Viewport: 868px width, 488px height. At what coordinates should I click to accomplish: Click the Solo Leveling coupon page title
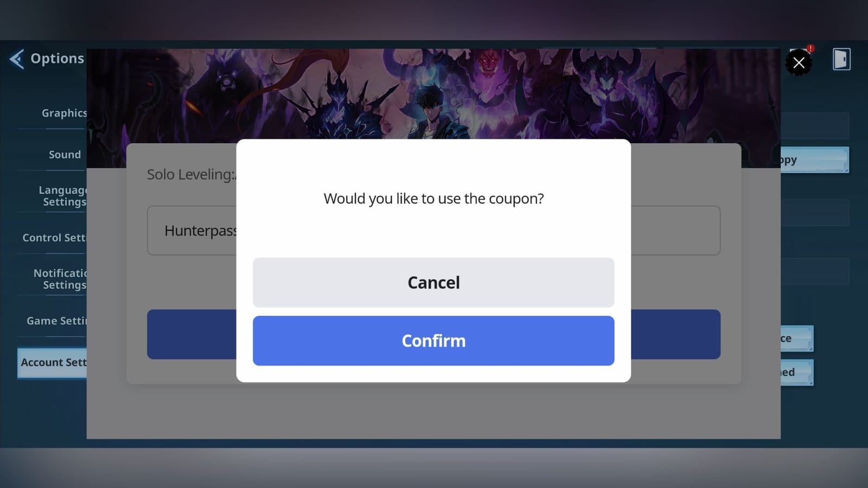click(192, 174)
